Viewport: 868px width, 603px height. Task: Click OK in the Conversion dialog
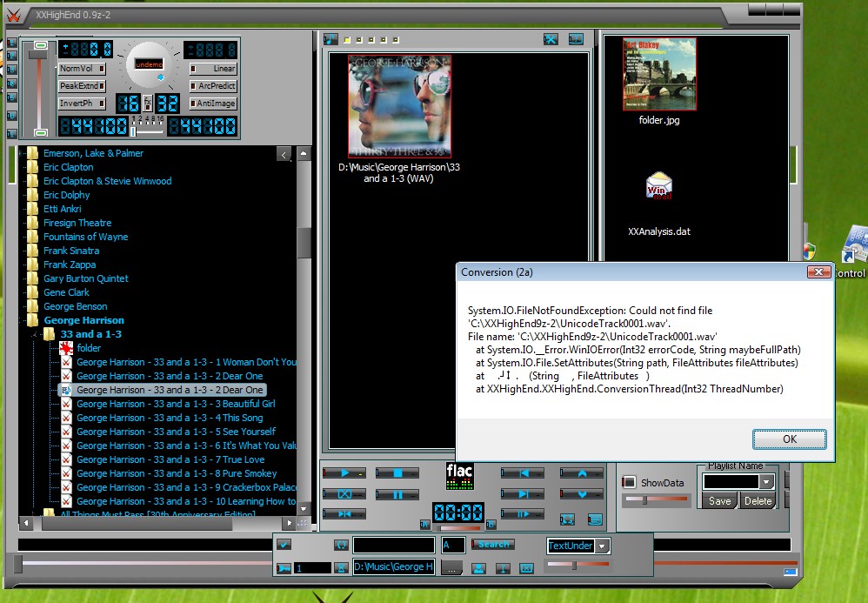coord(790,439)
